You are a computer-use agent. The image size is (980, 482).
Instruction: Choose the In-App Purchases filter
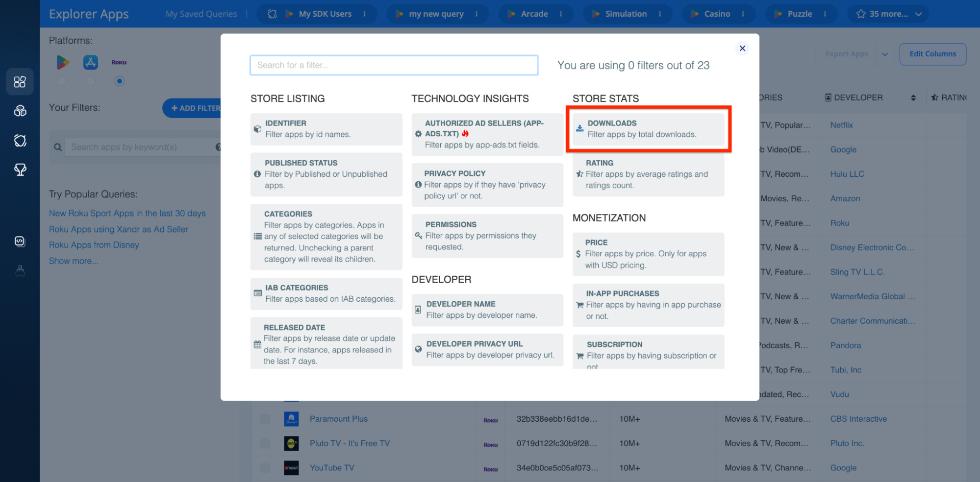tap(649, 305)
